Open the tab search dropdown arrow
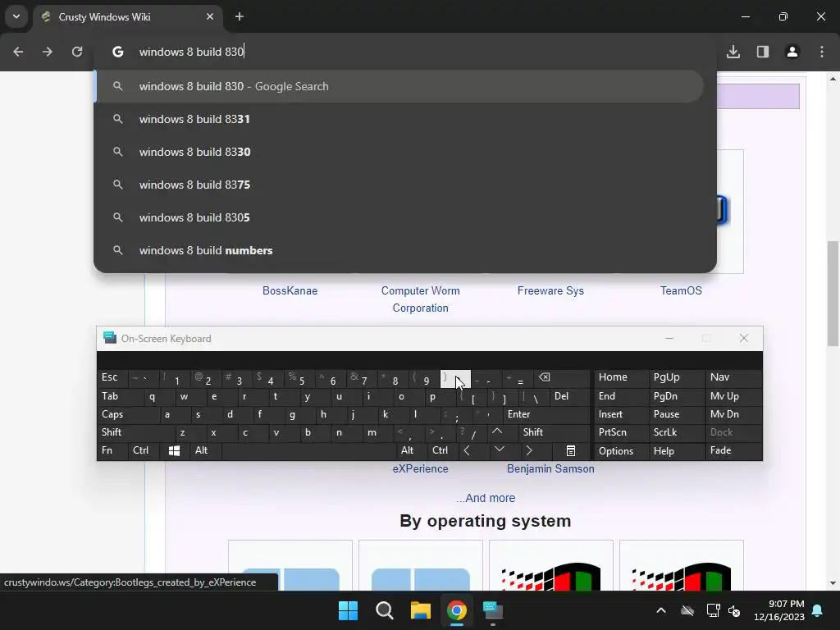This screenshot has width=840, height=630. (x=16, y=16)
